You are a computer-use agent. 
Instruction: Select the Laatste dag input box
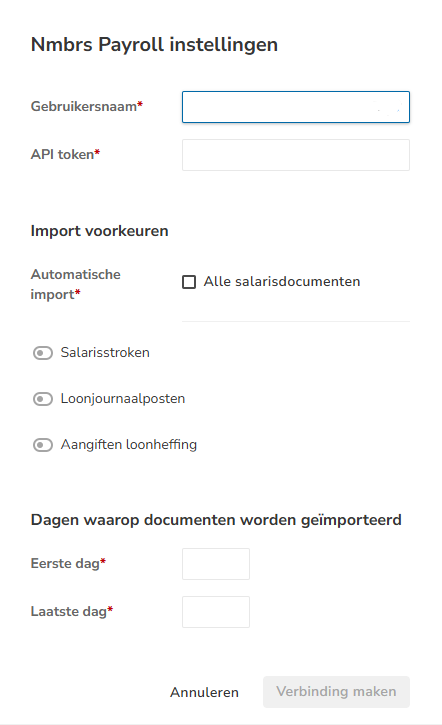(216, 612)
